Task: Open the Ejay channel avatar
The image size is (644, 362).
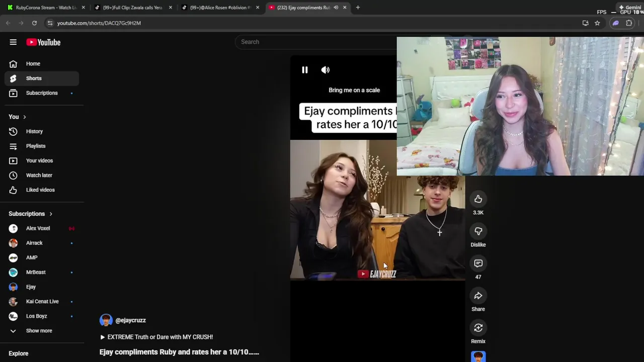Action: (13, 287)
